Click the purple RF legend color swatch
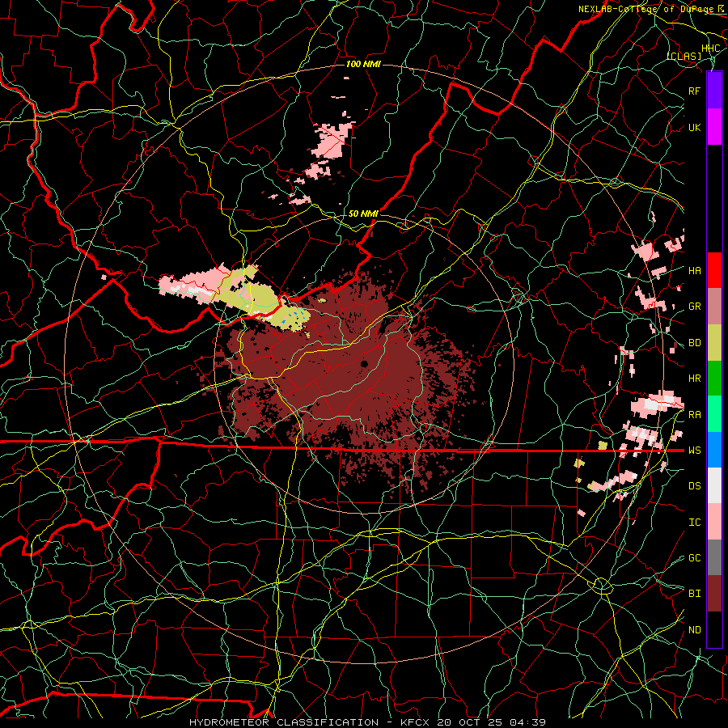 [714, 90]
